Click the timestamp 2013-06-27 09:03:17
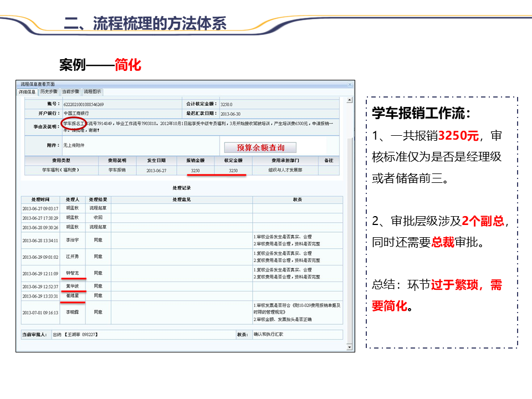This screenshot has width=532, height=399. [40, 209]
